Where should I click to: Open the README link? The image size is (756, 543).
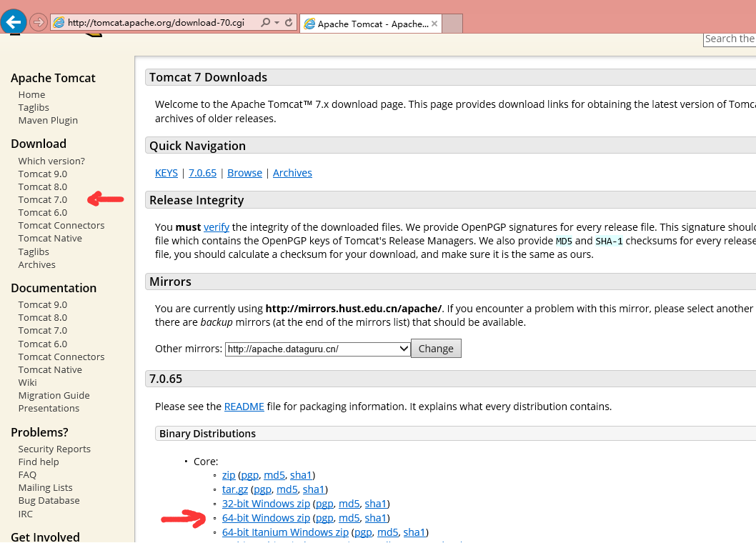click(244, 407)
